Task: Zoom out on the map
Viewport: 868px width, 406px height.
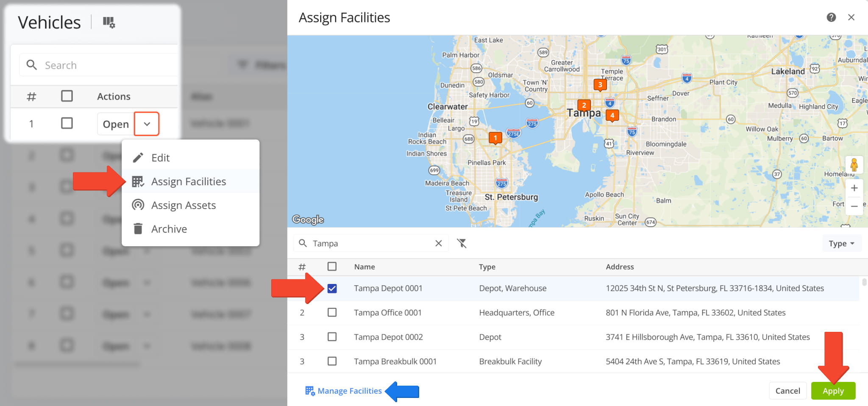Action: point(854,206)
